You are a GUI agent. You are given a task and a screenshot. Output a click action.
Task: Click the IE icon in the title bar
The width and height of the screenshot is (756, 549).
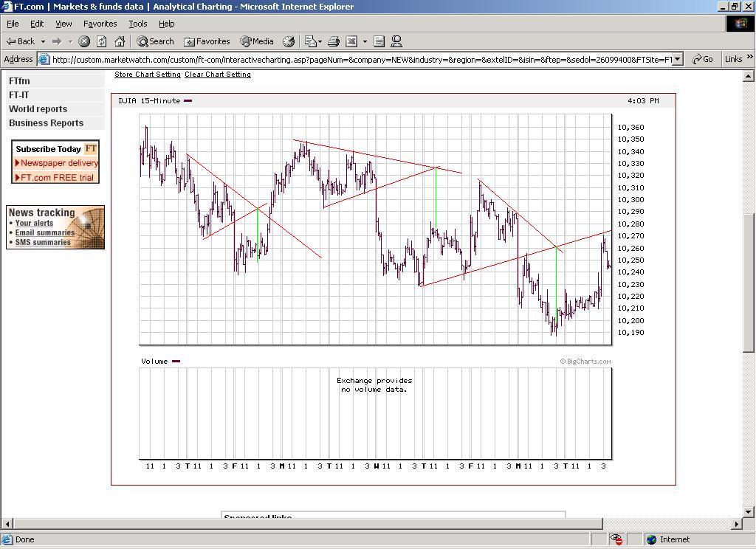pos(7,7)
